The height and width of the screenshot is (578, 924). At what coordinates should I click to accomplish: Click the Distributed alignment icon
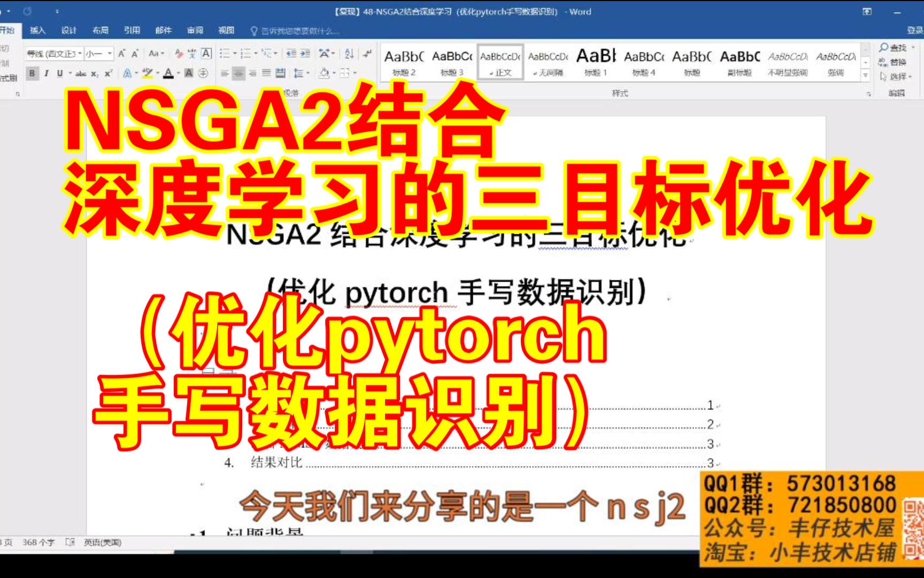[280, 73]
